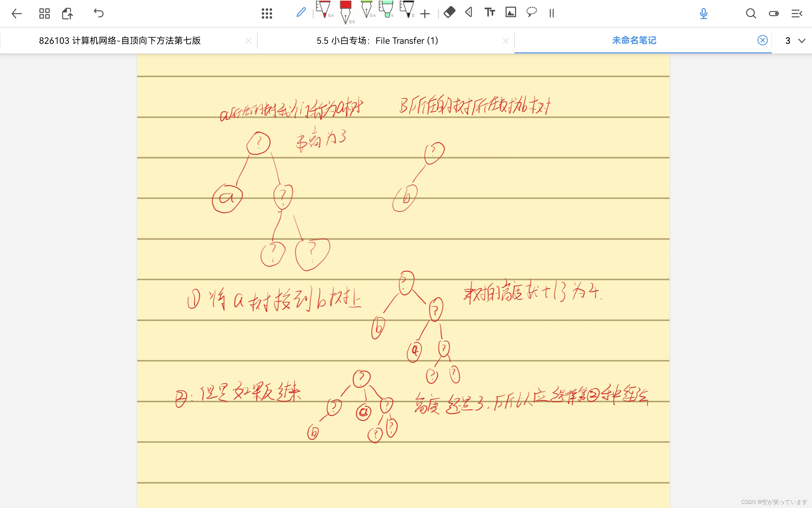Select the blue pencil writing mode
The height and width of the screenshot is (508, 812).
[301, 13]
